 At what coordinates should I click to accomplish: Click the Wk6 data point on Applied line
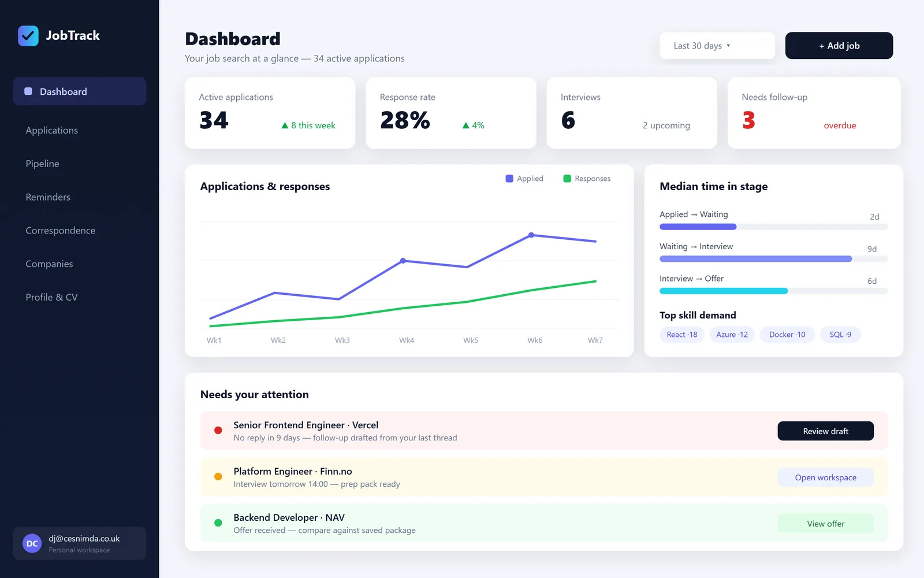531,235
